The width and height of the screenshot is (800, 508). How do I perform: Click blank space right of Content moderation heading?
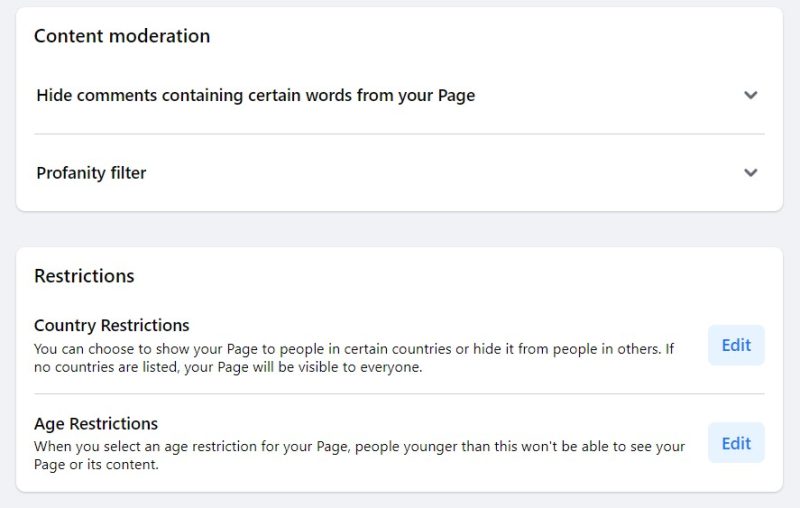(x=485, y=36)
